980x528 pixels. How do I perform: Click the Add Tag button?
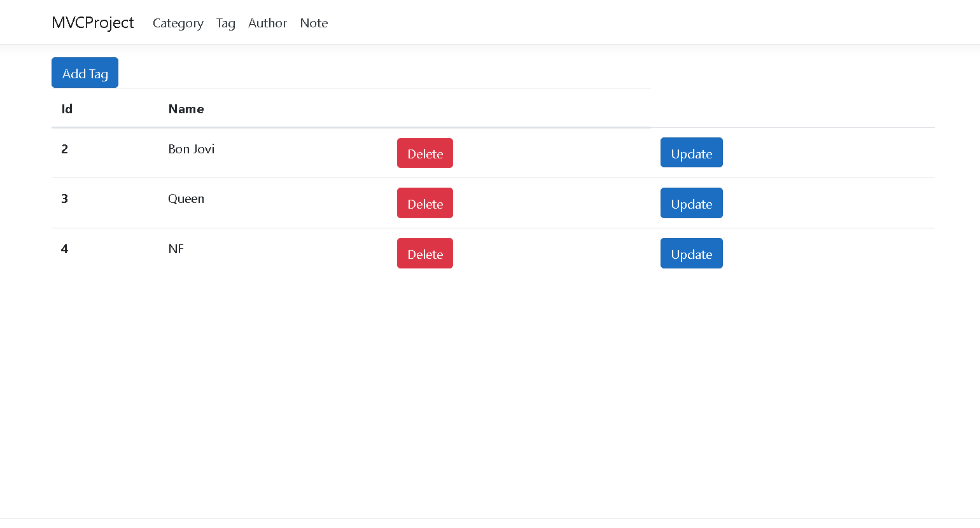point(85,73)
